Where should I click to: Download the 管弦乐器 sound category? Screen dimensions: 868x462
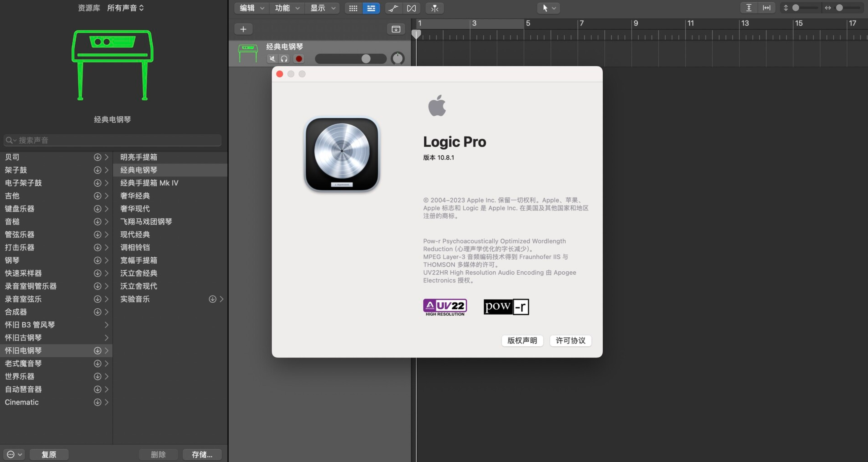pos(98,235)
